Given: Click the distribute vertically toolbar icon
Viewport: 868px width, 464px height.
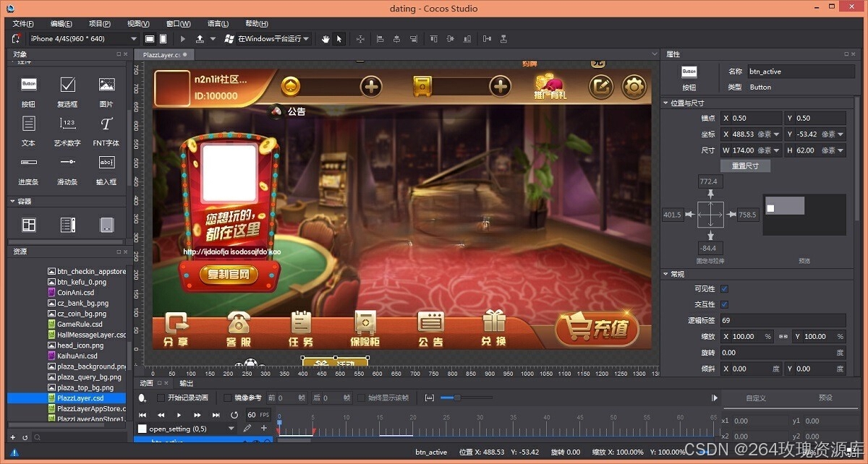Looking at the screenshot, I should tap(505, 38).
